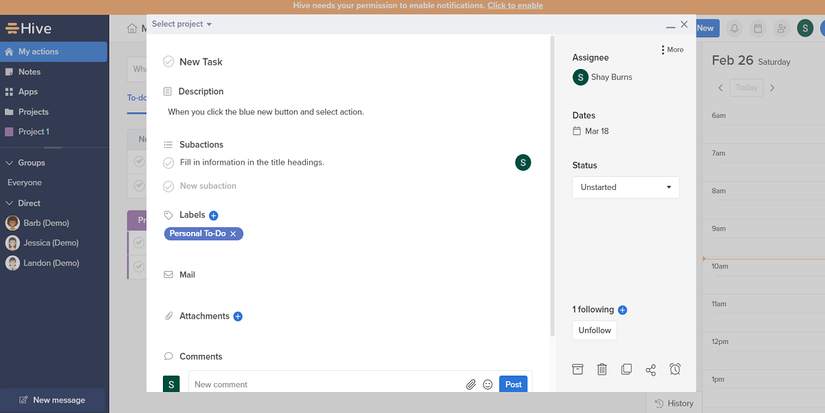The width and height of the screenshot is (825, 413).
Task: Minimize the task dialog
Action: (670, 26)
